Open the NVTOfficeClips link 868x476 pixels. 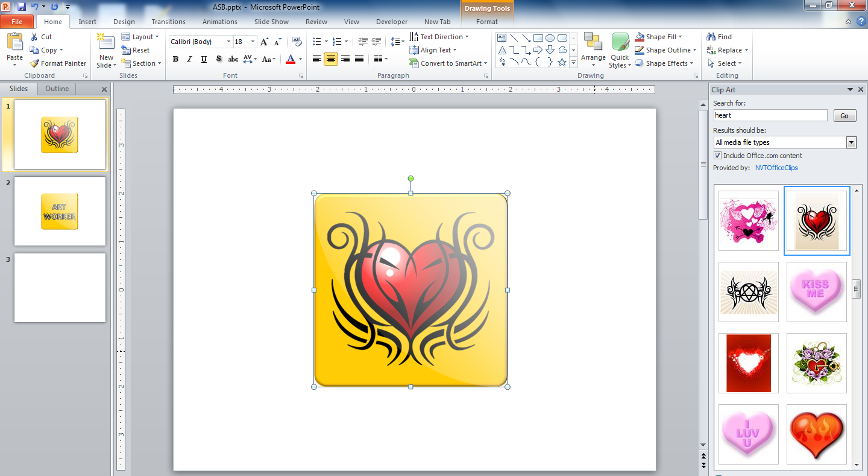coord(776,168)
